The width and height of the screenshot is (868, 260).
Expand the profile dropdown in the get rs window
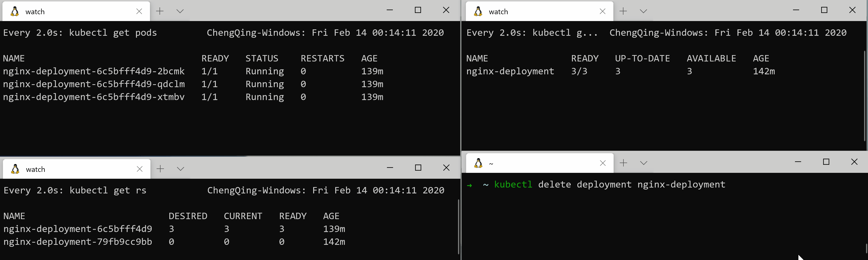point(181,169)
